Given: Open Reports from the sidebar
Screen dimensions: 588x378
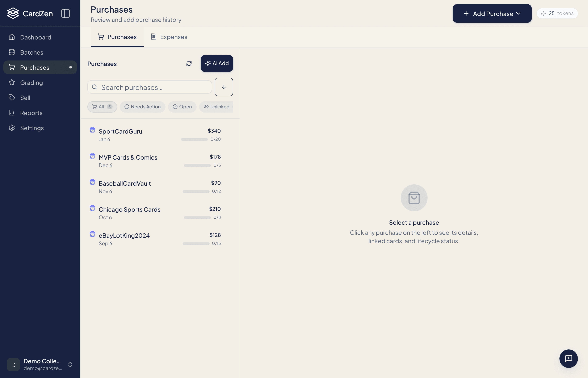Looking at the screenshot, I should tap(31, 113).
